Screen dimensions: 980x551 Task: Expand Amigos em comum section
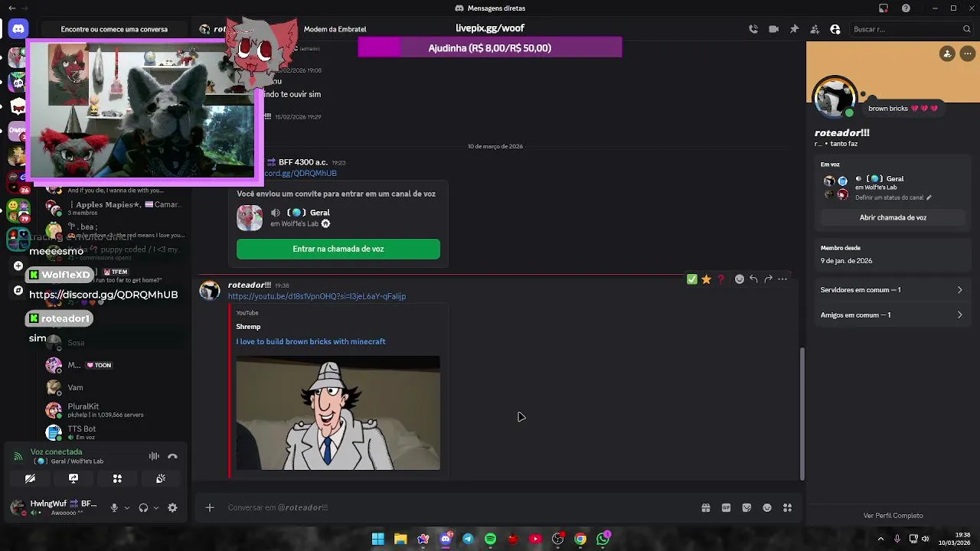coord(892,315)
